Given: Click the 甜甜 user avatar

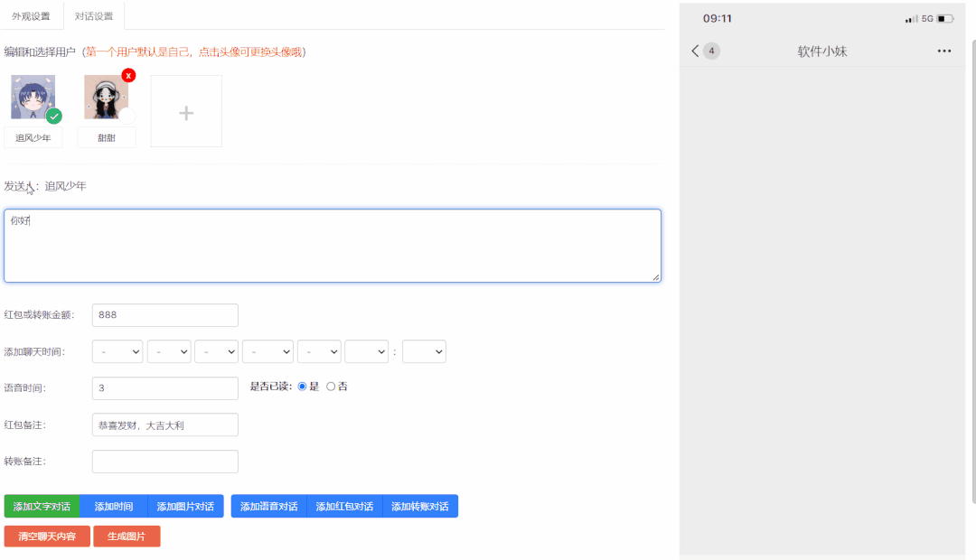Looking at the screenshot, I should pos(106,97).
